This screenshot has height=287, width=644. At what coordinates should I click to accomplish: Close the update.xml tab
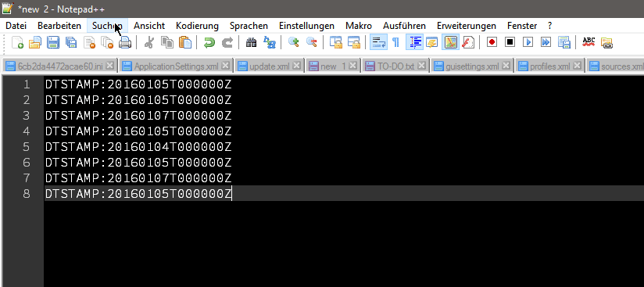click(296, 66)
